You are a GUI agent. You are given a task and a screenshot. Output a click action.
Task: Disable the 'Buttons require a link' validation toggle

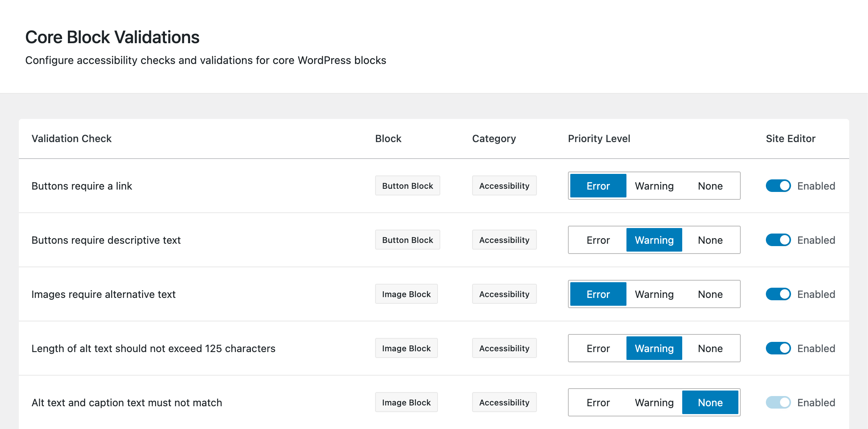(x=778, y=186)
